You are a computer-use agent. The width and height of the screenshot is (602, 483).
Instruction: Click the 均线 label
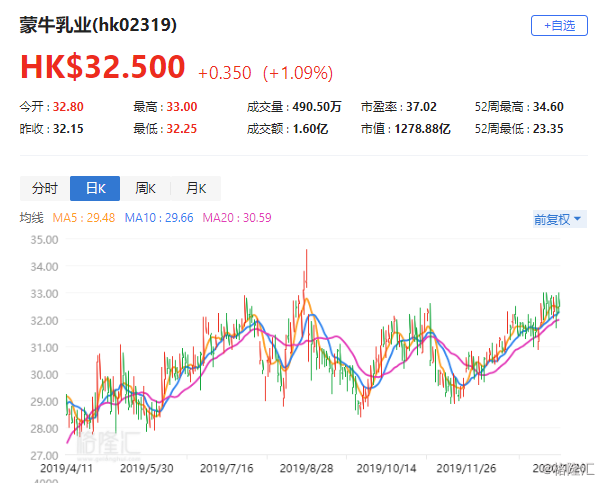pos(31,218)
